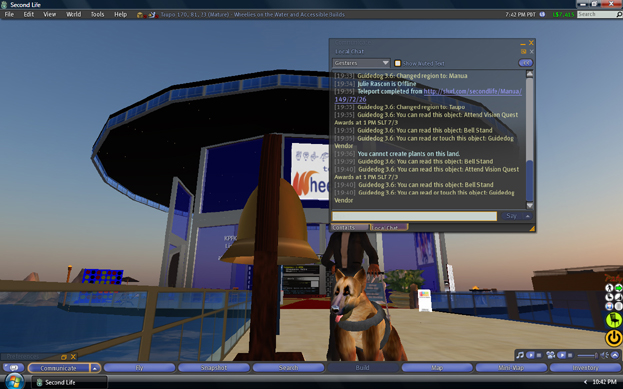Restore the minimized Preferences window

click(x=64, y=357)
